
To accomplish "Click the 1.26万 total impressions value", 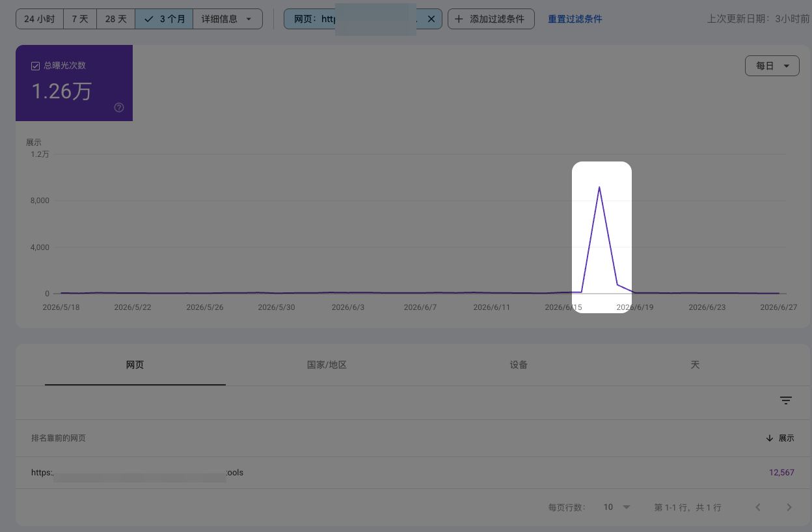I will (x=62, y=91).
